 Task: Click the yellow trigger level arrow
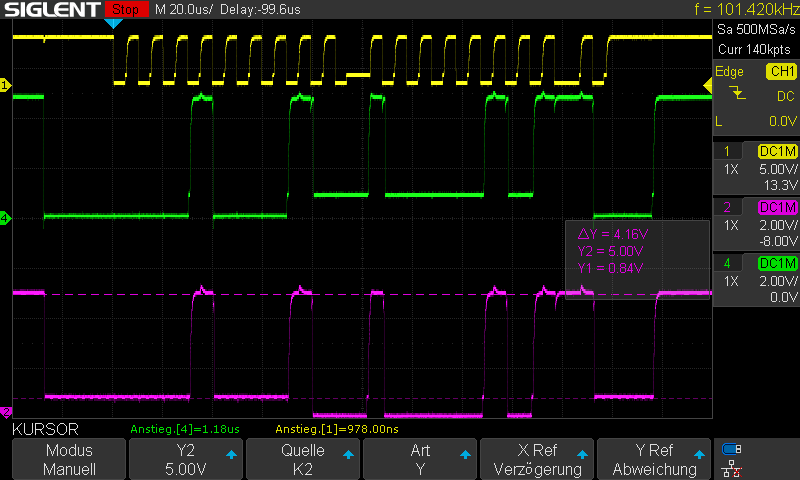click(x=708, y=86)
